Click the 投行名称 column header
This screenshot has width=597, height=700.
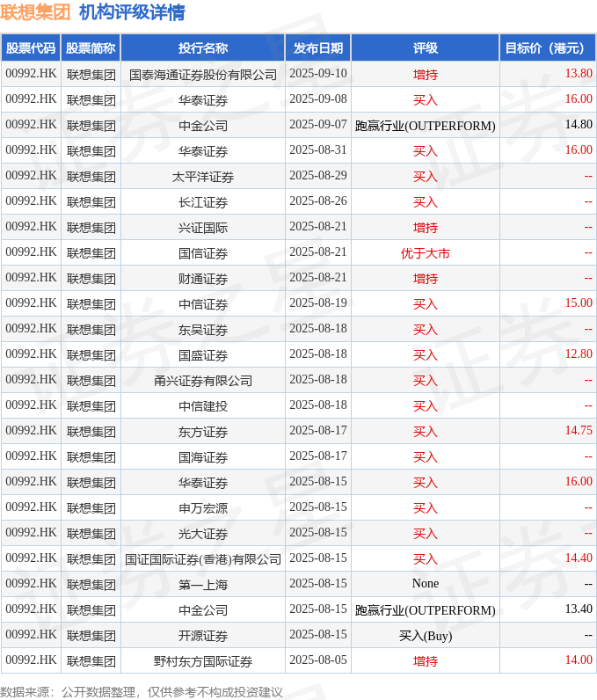203,47
